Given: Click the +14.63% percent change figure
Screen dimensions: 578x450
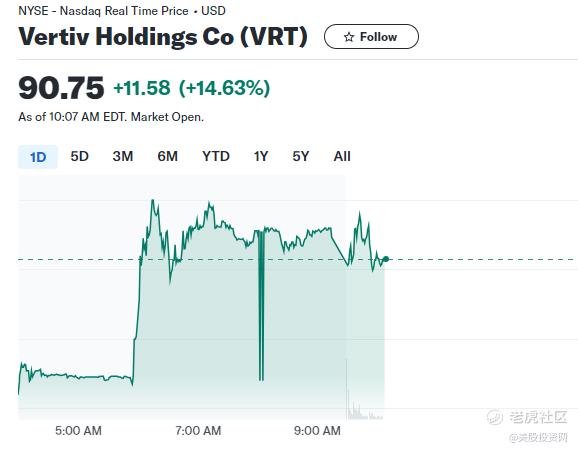Looking at the screenshot, I should [x=224, y=88].
